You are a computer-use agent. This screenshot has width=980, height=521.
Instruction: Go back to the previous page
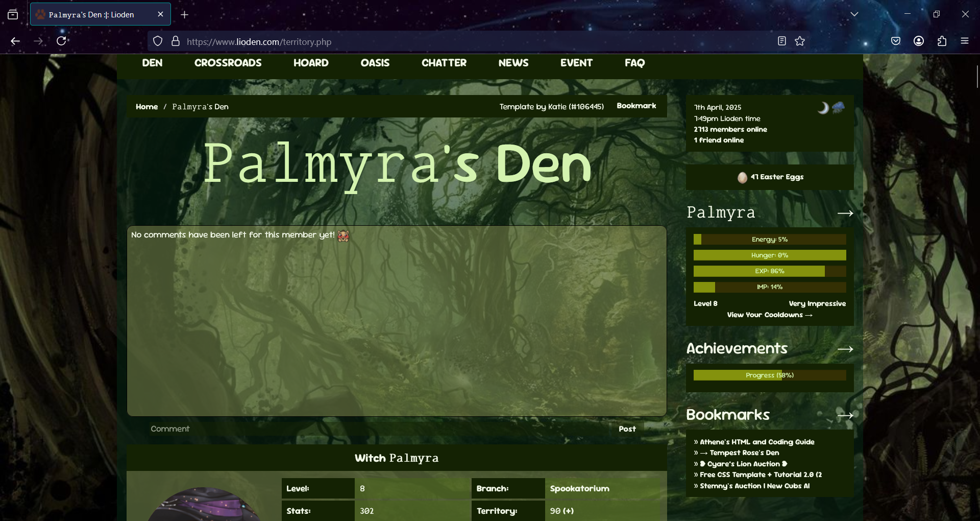click(x=15, y=41)
